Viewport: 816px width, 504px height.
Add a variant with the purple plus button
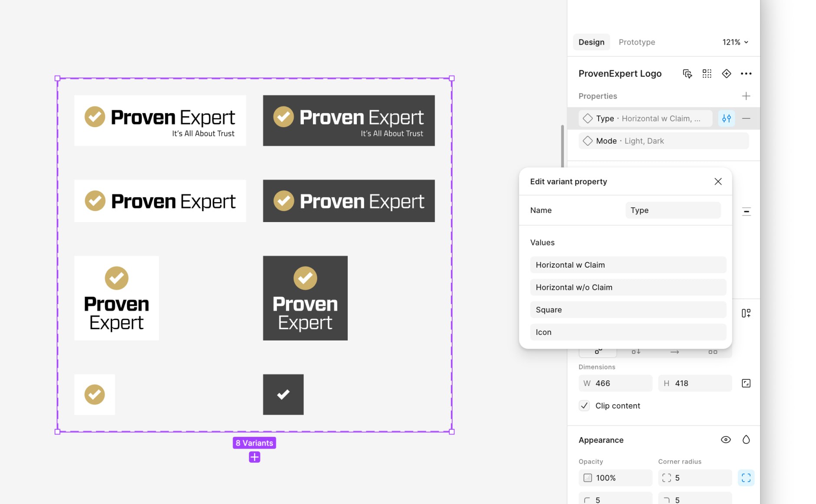[255, 457]
